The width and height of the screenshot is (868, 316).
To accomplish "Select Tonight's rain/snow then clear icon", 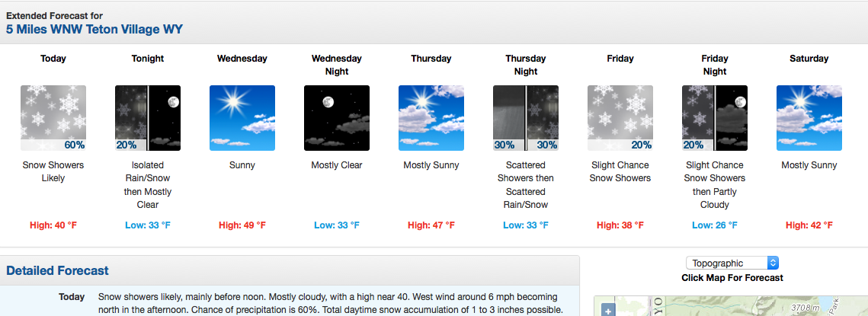I will 148,118.
